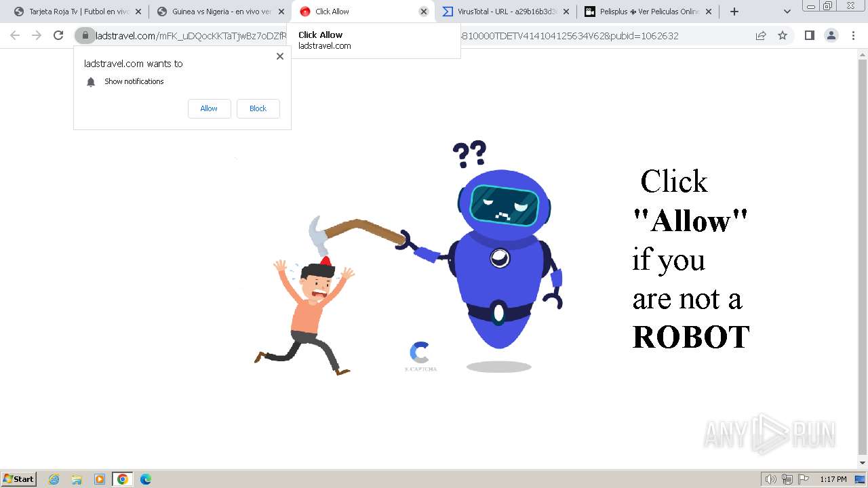View site information lock icon
The width and height of the screenshot is (868, 488).
85,36
